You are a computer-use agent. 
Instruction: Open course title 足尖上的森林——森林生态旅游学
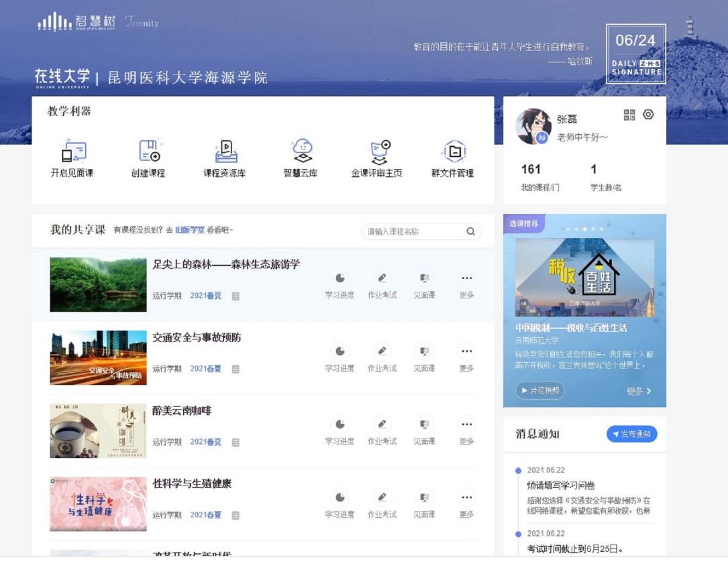[x=226, y=264]
